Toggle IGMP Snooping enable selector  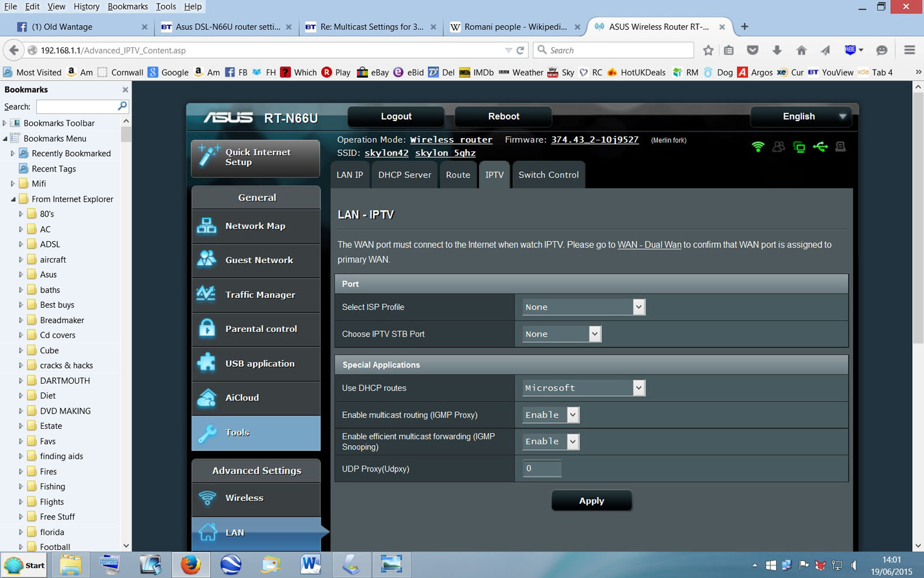pos(550,442)
